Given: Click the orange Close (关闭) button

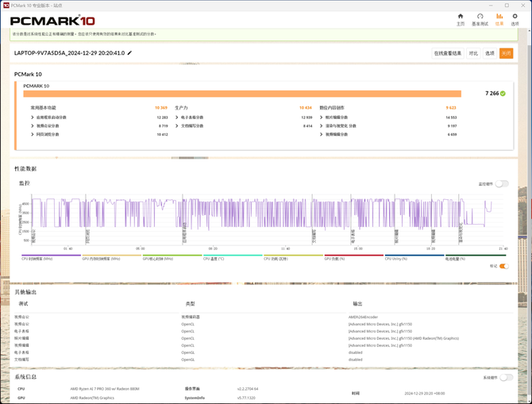Looking at the screenshot, I should 506,53.
